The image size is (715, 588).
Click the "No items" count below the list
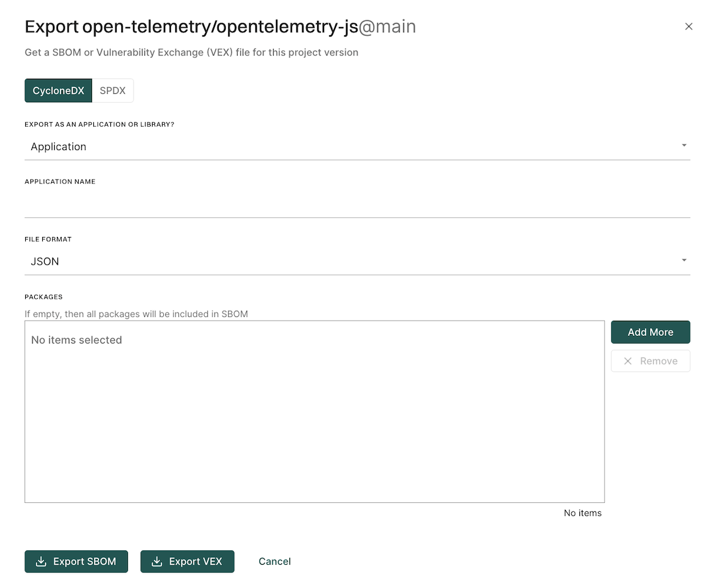pos(583,513)
